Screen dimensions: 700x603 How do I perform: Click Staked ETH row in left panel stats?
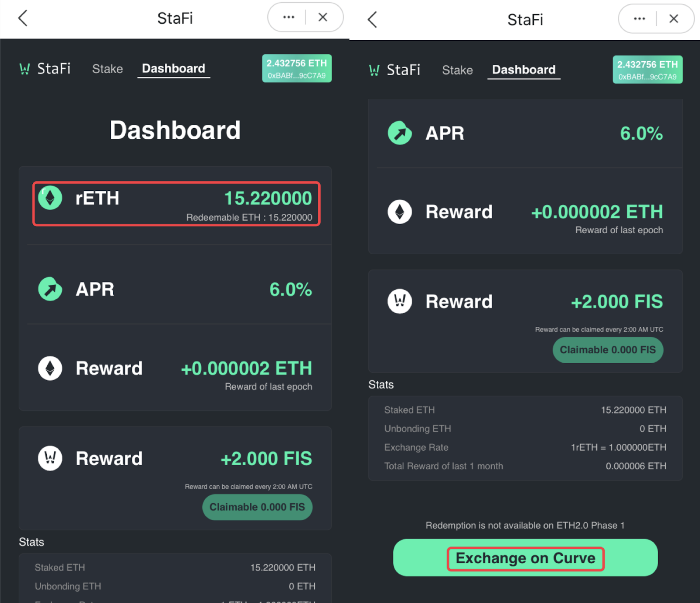click(175, 568)
